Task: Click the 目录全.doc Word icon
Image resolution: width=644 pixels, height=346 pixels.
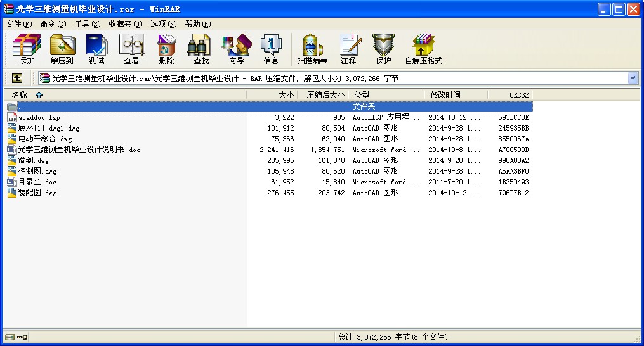Action: pyautogui.click(x=12, y=181)
